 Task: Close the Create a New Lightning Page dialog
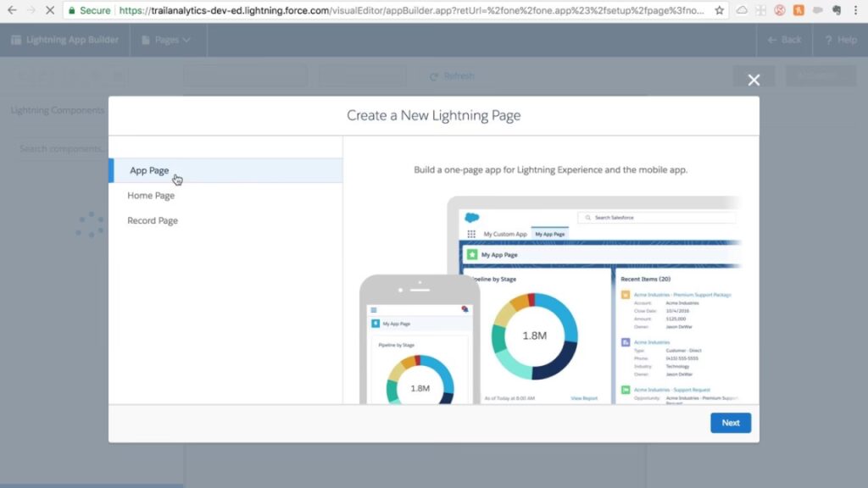coord(754,80)
